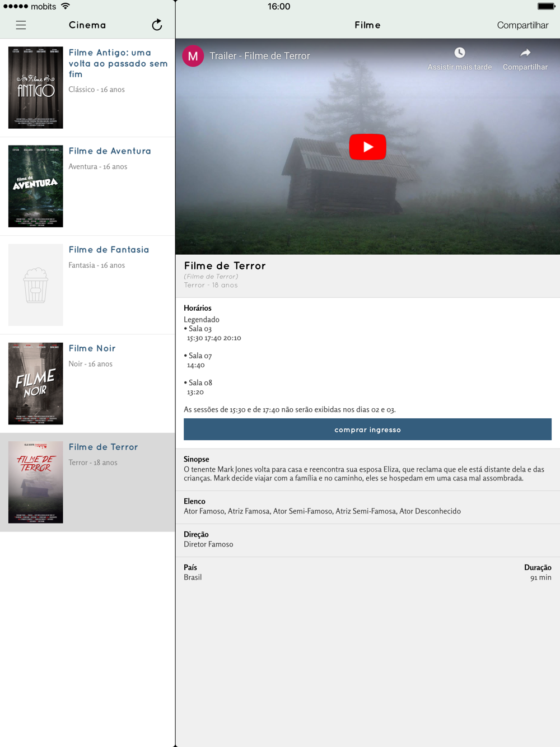The height and width of the screenshot is (747, 560).
Task: Choose Filme Noir in movie list
Action: 87,384
